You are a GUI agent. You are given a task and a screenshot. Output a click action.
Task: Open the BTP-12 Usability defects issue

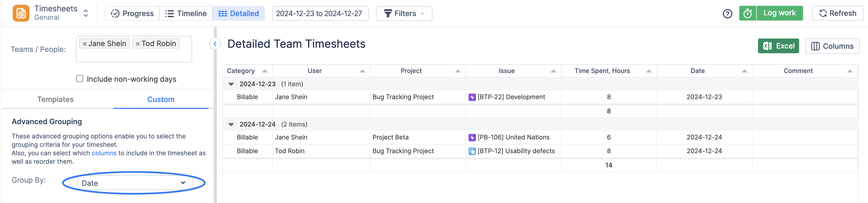[516, 151]
